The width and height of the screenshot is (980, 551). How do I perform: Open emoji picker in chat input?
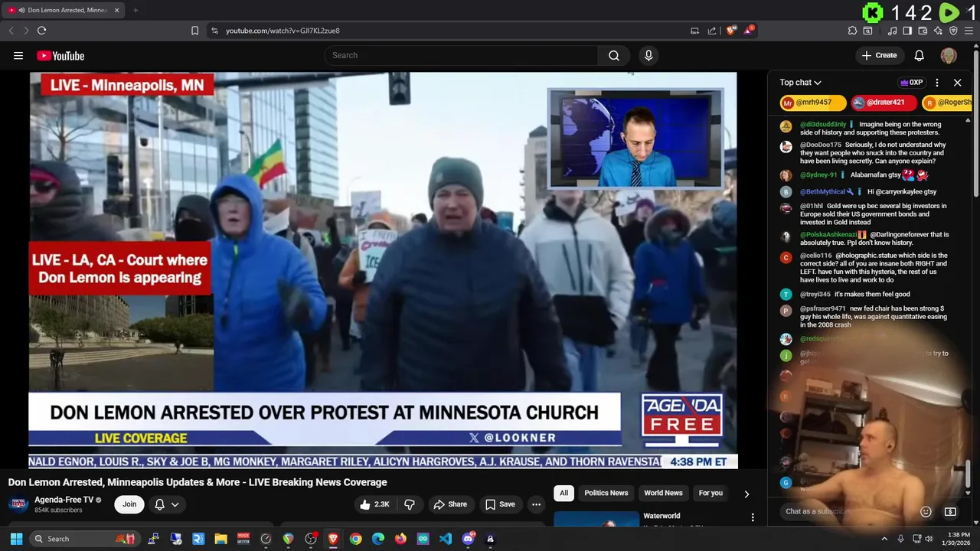[926, 511]
